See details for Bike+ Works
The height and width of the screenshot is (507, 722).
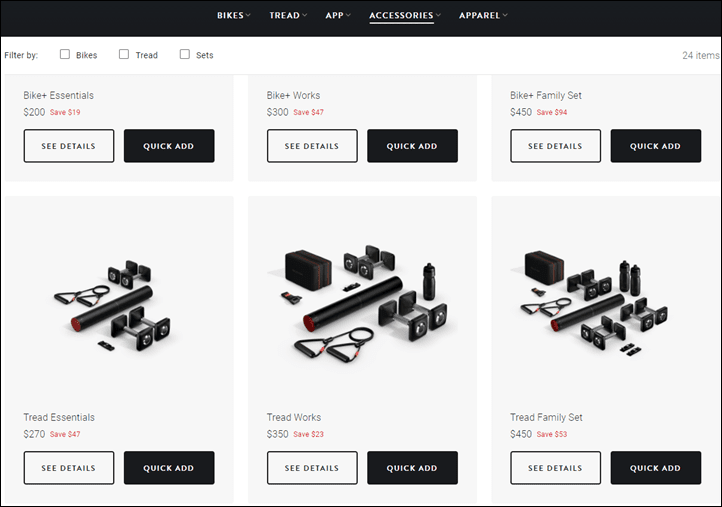312,146
